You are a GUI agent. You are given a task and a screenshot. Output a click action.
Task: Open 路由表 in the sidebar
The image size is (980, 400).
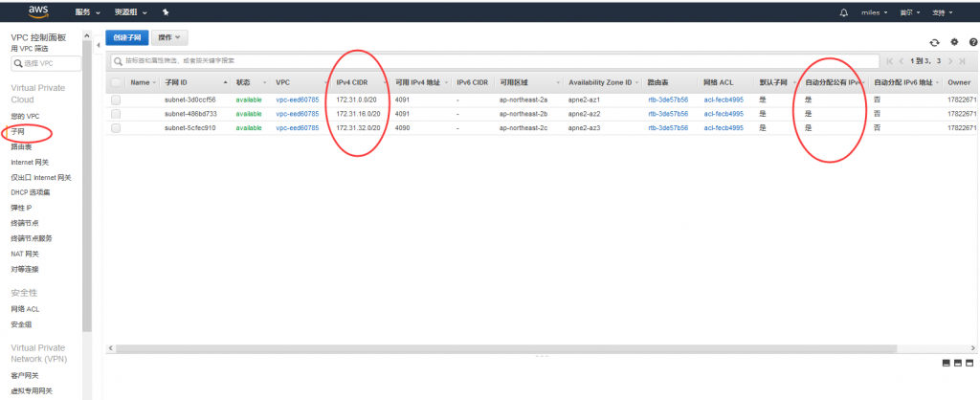click(x=21, y=147)
